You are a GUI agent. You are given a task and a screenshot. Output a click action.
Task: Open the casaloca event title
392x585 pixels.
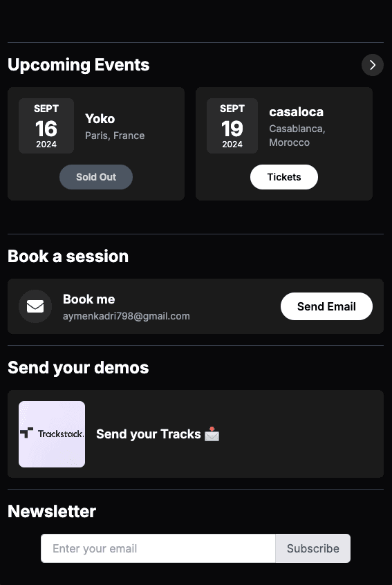296,112
